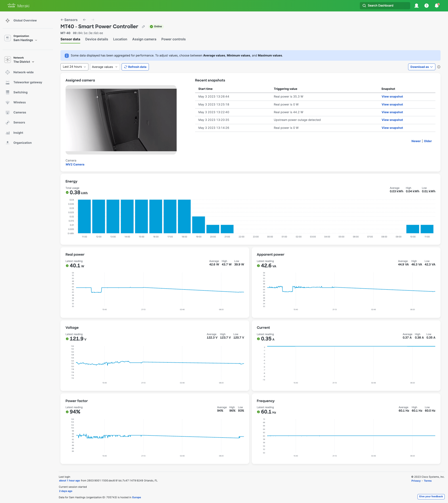Open the MV2 Camera link
The height and width of the screenshot is (503, 448).
coord(75,165)
